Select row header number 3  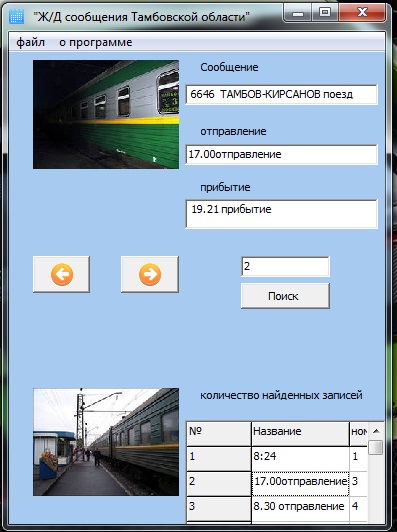tap(219, 509)
